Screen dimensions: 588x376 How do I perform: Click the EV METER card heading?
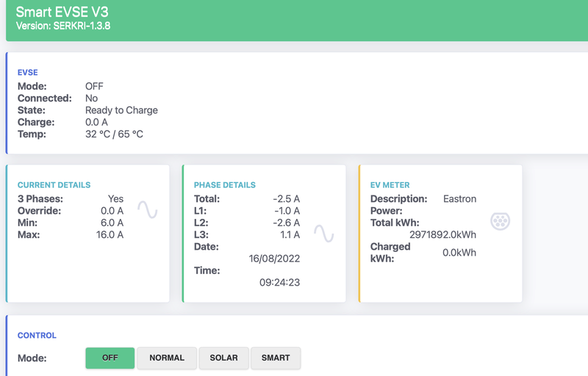pyautogui.click(x=390, y=185)
